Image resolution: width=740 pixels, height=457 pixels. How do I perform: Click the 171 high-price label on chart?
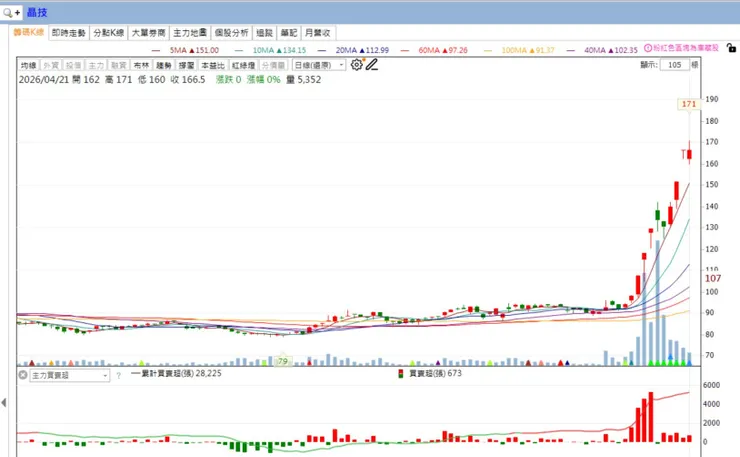tap(689, 104)
